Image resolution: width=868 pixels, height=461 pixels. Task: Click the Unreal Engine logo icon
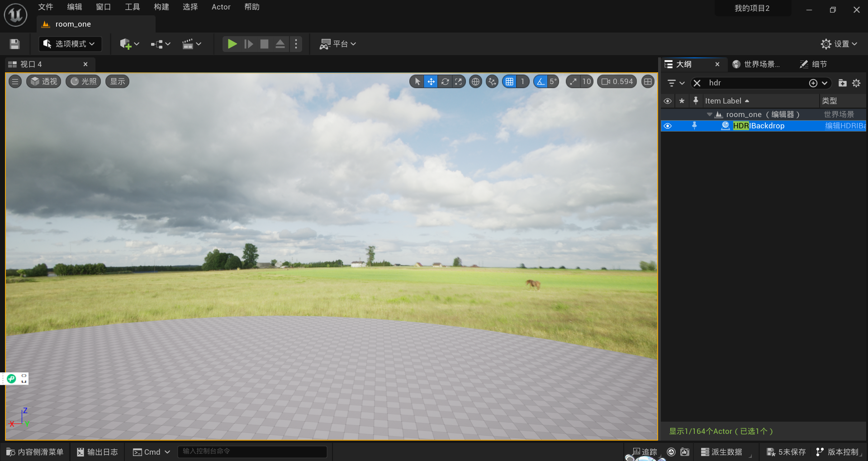[x=16, y=15]
